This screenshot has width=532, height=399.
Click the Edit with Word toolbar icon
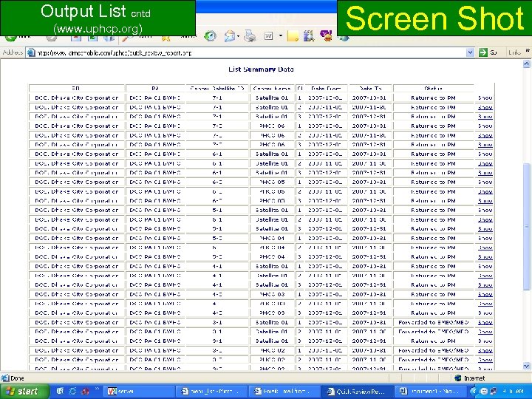[x=269, y=36]
